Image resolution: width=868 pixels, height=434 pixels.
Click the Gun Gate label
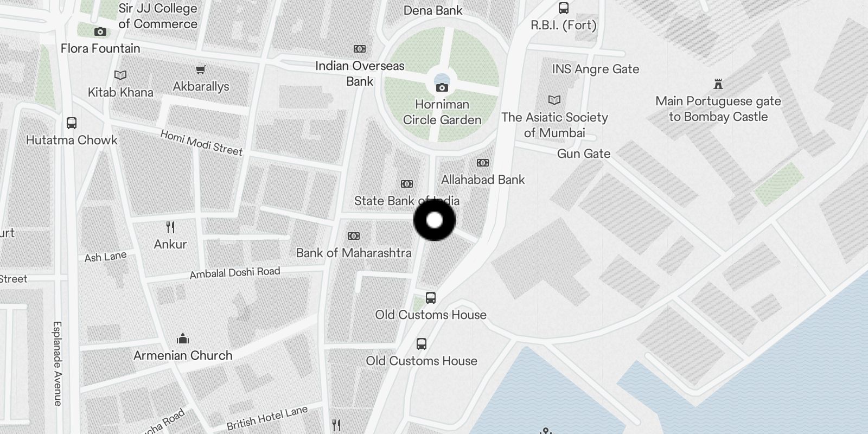click(x=584, y=154)
